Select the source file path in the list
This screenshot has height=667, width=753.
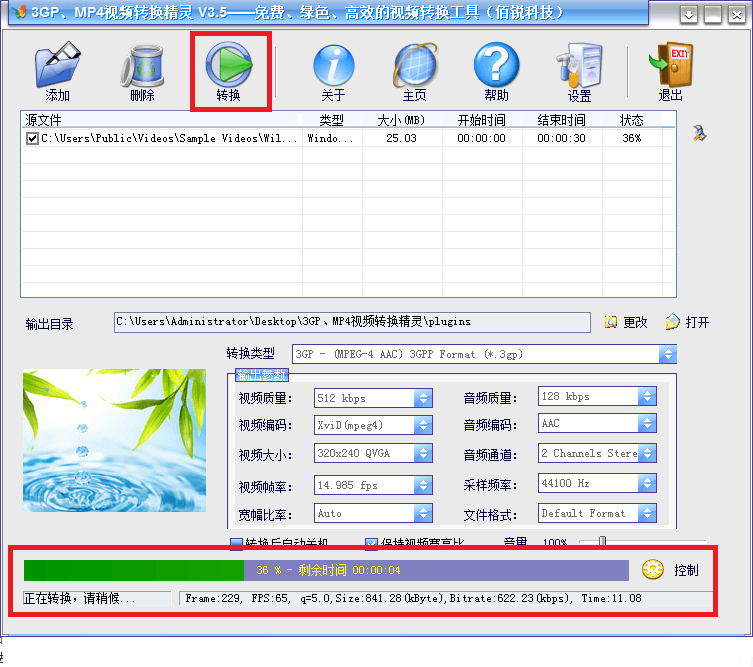click(169, 139)
